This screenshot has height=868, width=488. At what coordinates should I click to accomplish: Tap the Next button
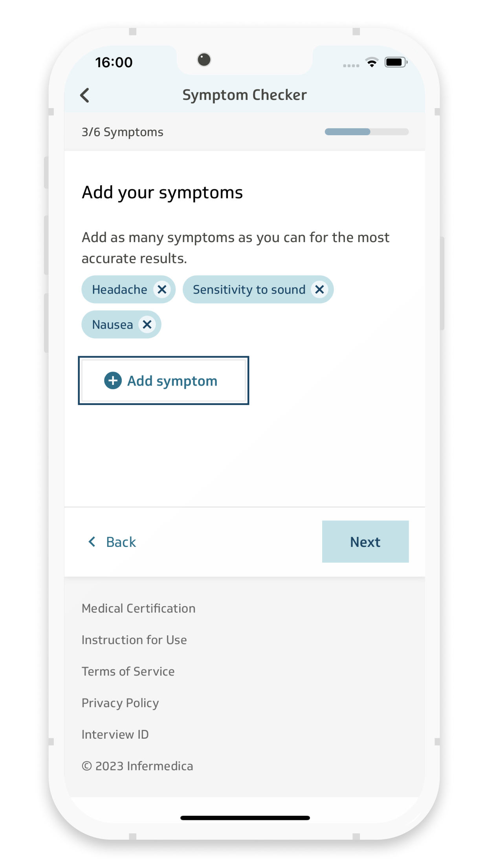tap(365, 542)
